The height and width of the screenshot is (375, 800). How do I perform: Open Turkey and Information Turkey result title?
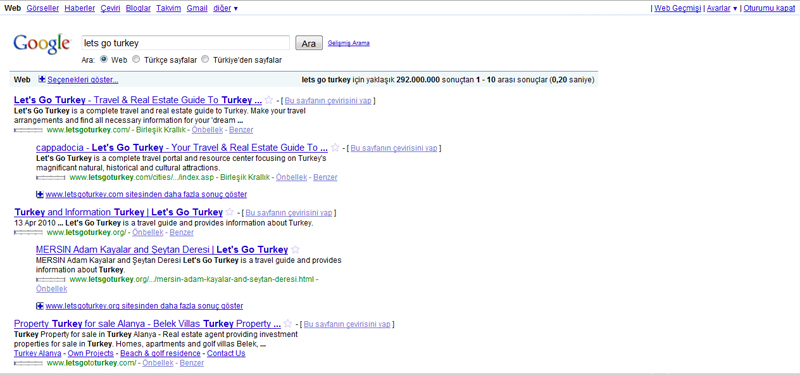tap(118, 212)
